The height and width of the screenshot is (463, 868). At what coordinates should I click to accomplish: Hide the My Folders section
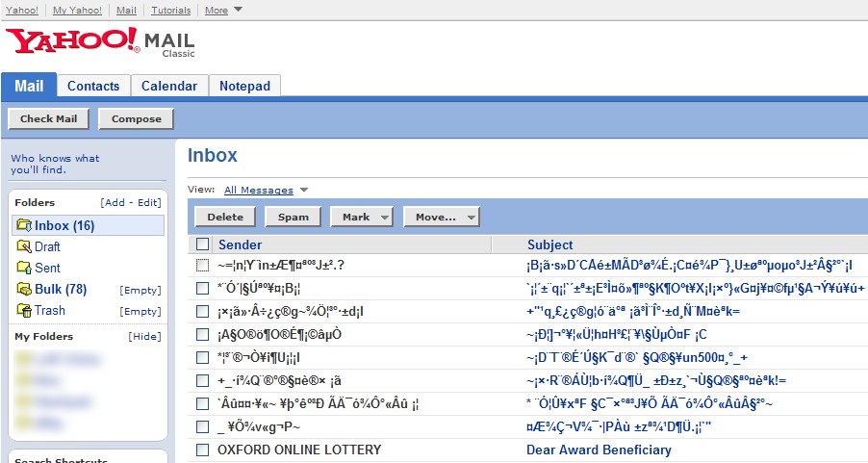point(144,336)
